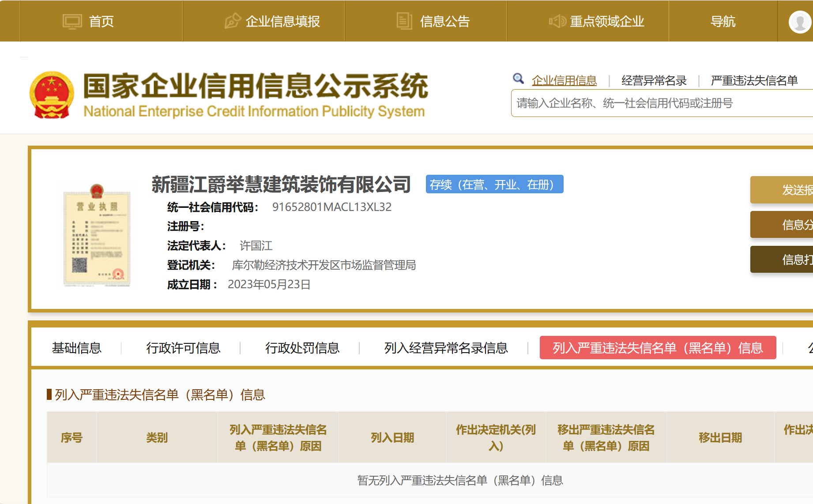Click the 移出严重违法失信名单（黑名单）原因 column header
Screen dimensions: 813x504
click(606, 437)
